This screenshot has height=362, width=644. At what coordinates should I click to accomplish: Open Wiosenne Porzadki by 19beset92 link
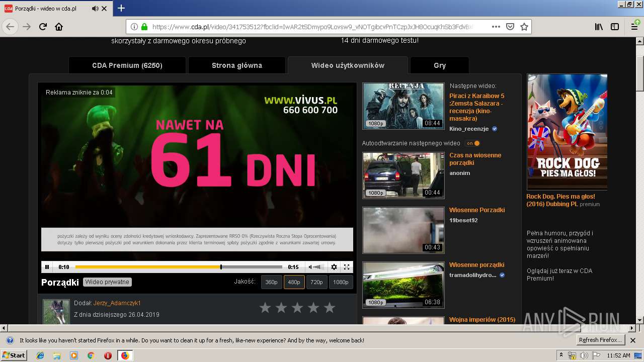(x=477, y=210)
